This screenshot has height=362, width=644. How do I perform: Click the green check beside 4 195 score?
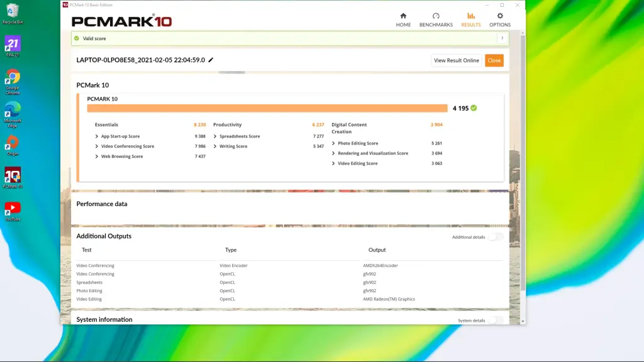pos(474,108)
